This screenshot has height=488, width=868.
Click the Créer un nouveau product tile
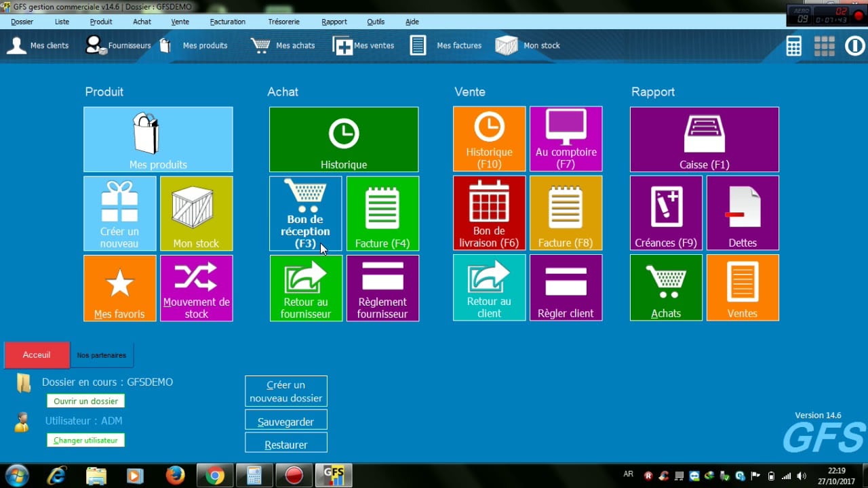pyautogui.click(x=120, y=213)
